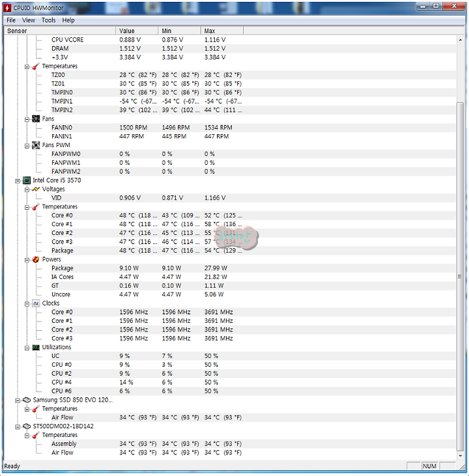Open the Tools menu
This screenshot has width=469, height=476.
point(49,20)
